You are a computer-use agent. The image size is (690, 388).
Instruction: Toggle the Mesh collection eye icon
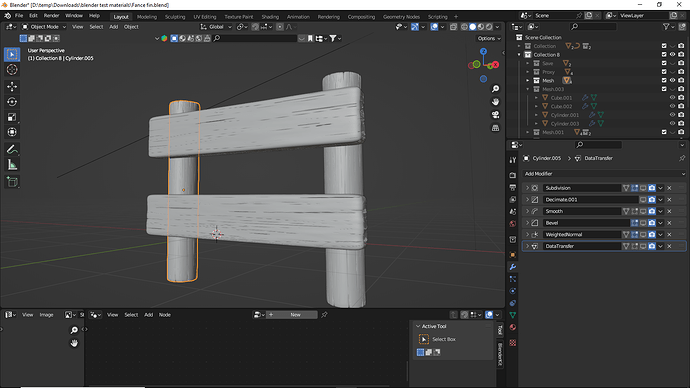click(x=672, y=81)
